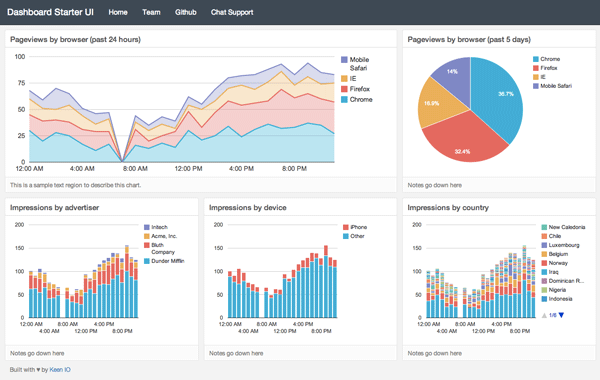Screen dimensions: 600x380
Task: Go to previous country legend page arrow
Action: point(544,315)
